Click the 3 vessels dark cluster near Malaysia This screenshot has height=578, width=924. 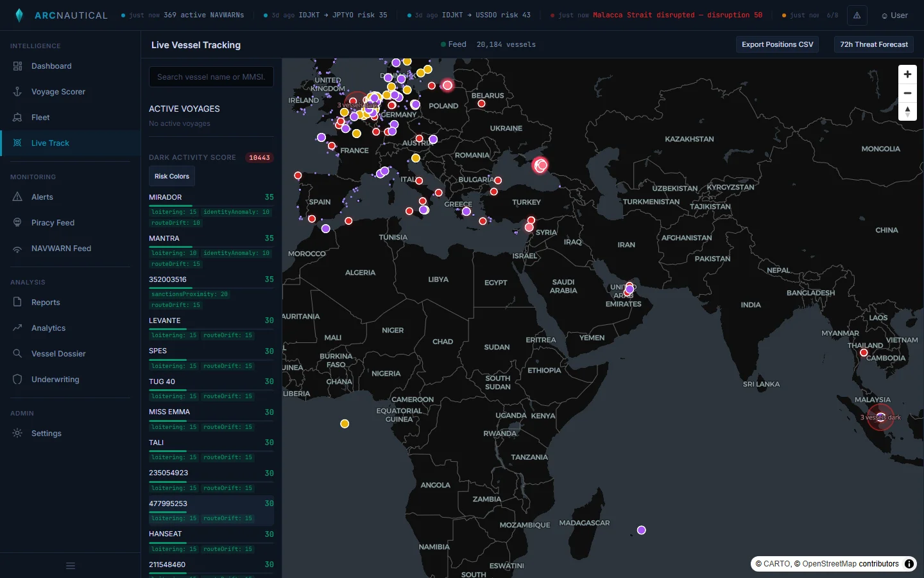880,417
